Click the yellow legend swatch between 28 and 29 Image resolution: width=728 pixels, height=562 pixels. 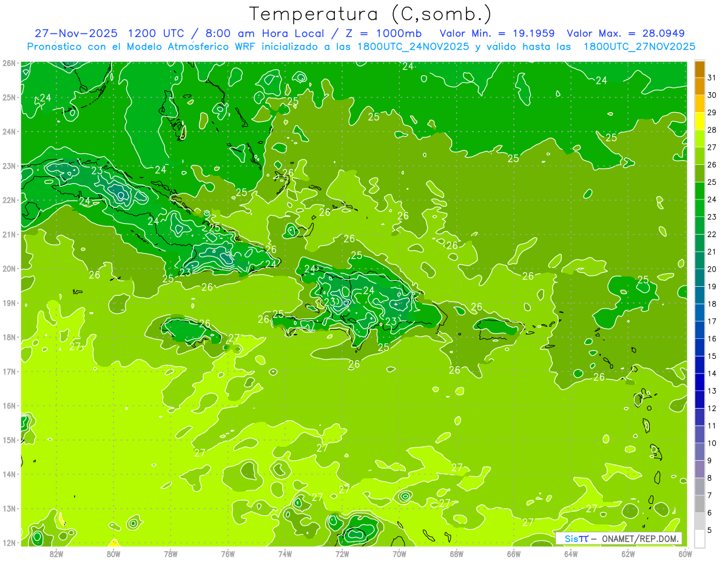tap(699, 121)
